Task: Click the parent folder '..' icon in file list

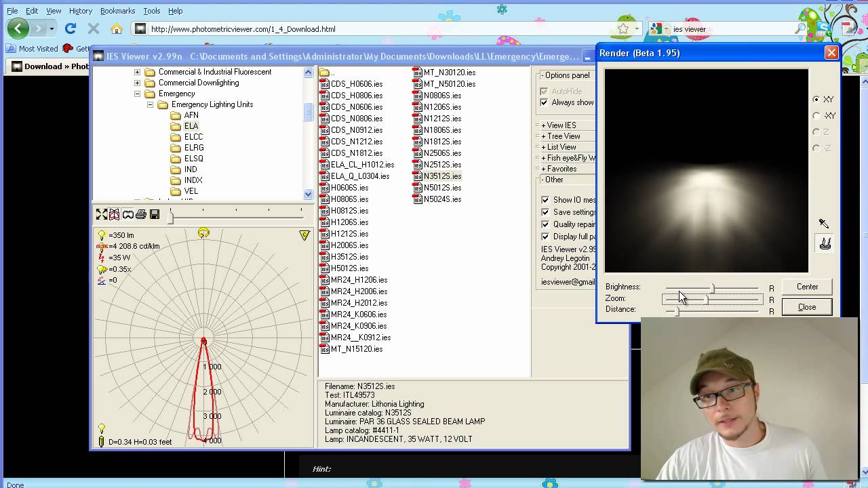Action: [x=324, y=73]
